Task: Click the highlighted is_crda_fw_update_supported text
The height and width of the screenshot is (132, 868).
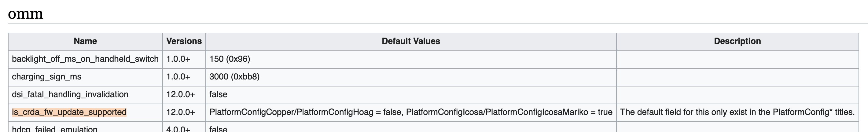Action: coord(69,112)
